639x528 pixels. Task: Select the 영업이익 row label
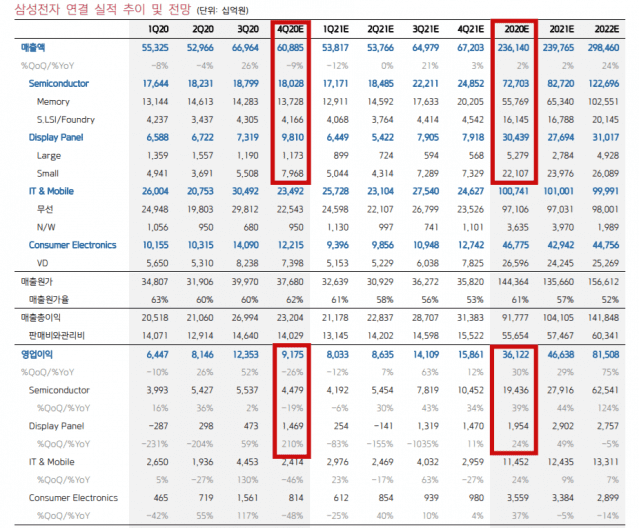pyautogui.click(x=36, y=353)
